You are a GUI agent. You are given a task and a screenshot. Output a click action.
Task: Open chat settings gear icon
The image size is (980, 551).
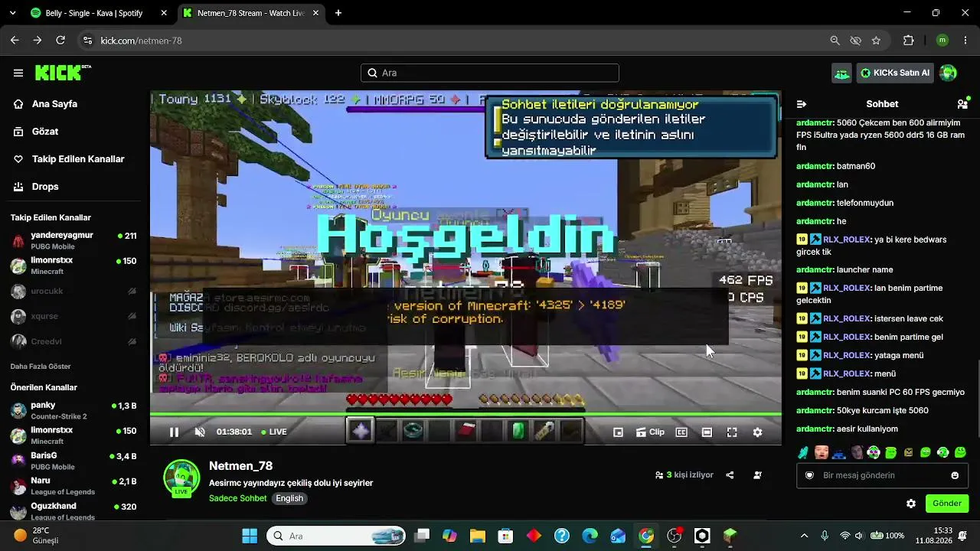pos(911,504)
